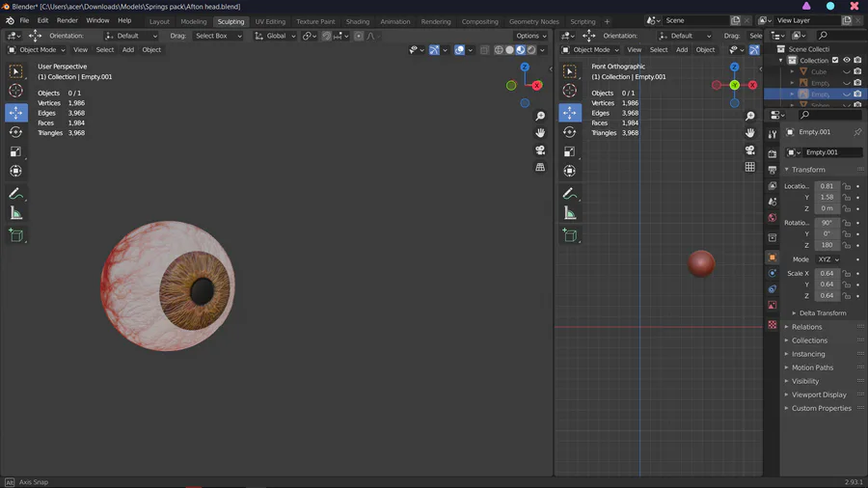The height and width of the screenshot is (488, 868).
Task: Uncheck the Collection exclude checkbox in outliner
Action: (835, 60)
